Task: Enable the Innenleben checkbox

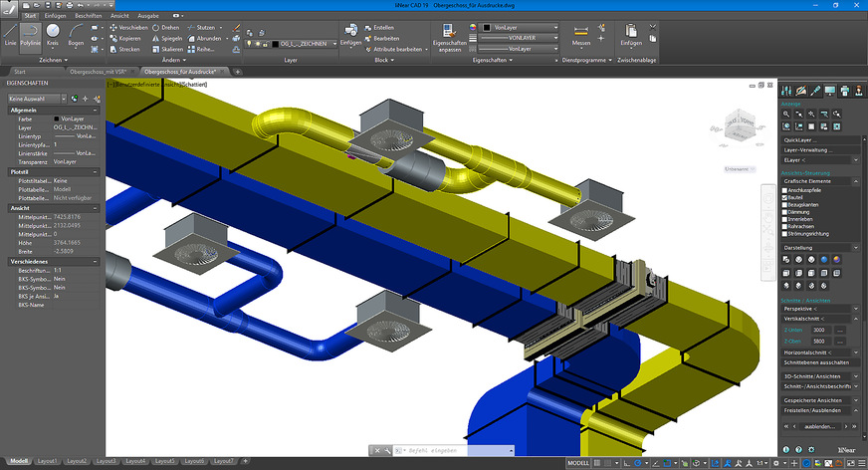Action: click(784, 219)
